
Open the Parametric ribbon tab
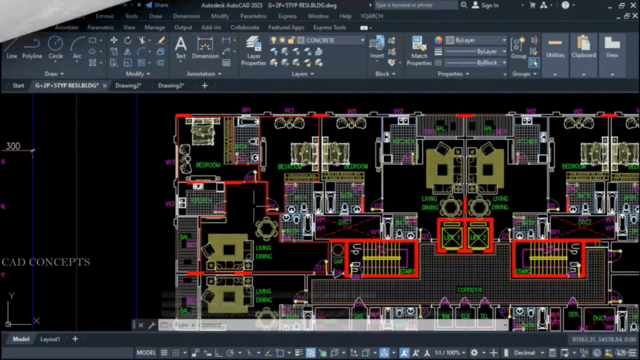100,27
